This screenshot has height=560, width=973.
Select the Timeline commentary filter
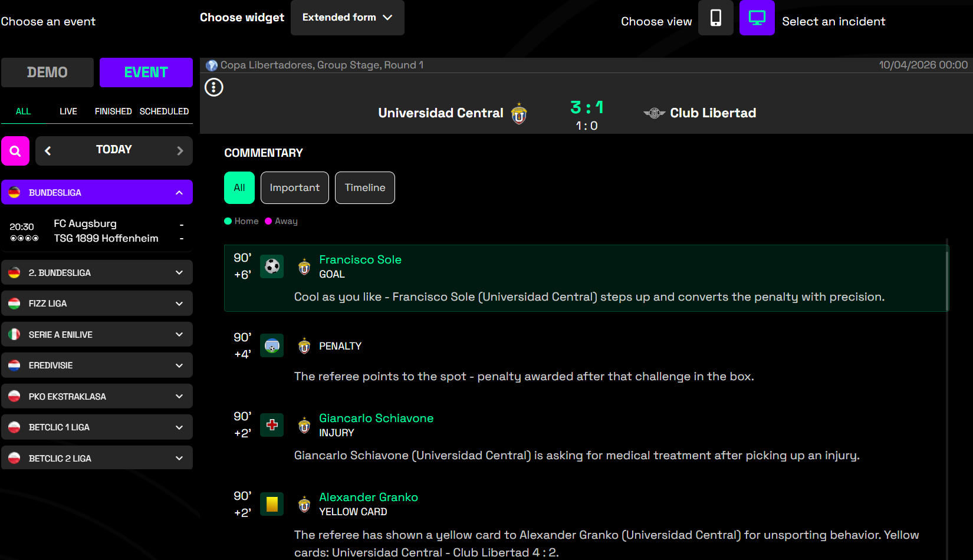coord(365,187)
